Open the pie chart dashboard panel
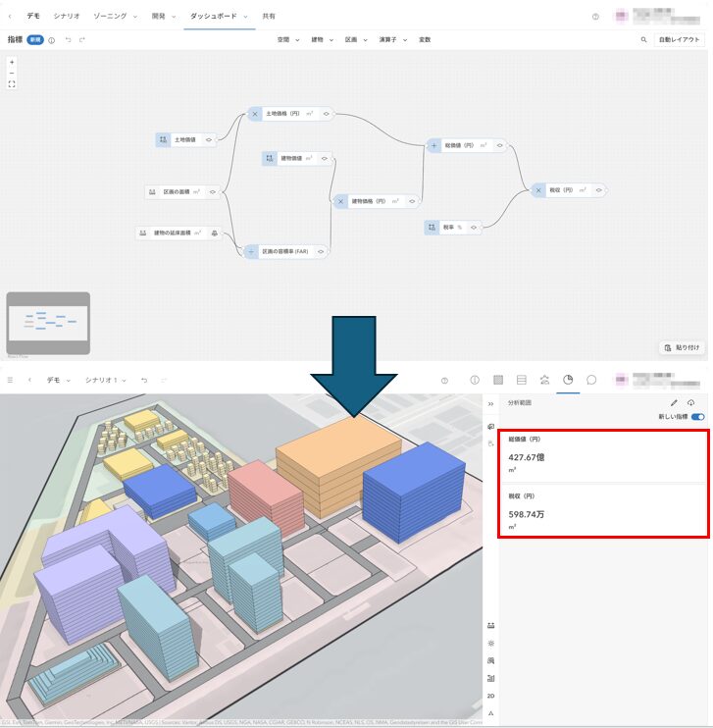The width and height of the screenshot is (713, 728). coord(568,380)
